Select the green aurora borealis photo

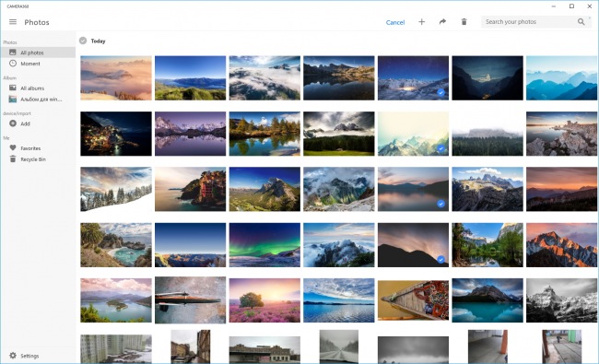click(x=264, y=245)
